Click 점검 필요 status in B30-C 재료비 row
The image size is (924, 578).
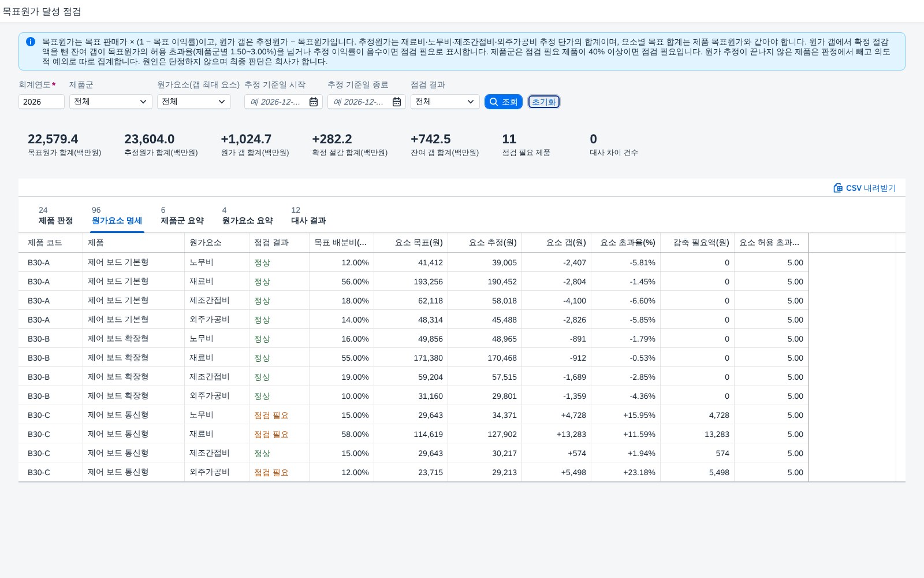coord(271,434)
